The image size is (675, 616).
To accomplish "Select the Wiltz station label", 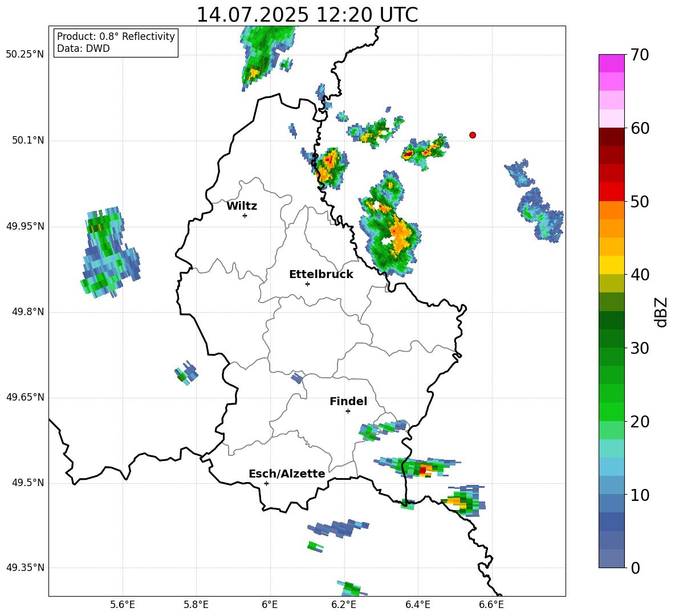I will (242, 206).
